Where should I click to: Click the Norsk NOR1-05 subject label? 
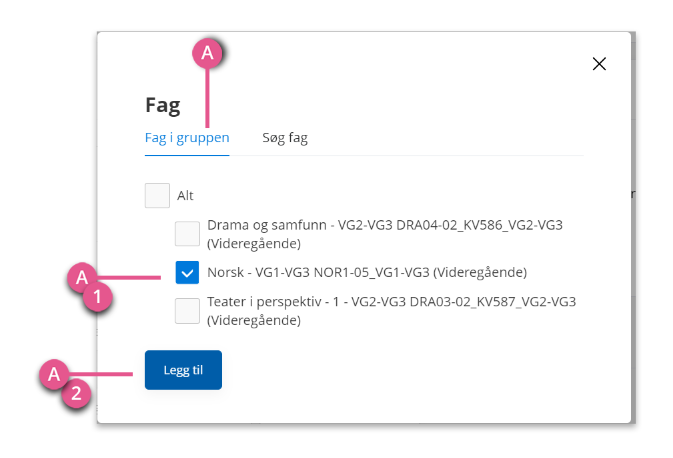point(367,273)
